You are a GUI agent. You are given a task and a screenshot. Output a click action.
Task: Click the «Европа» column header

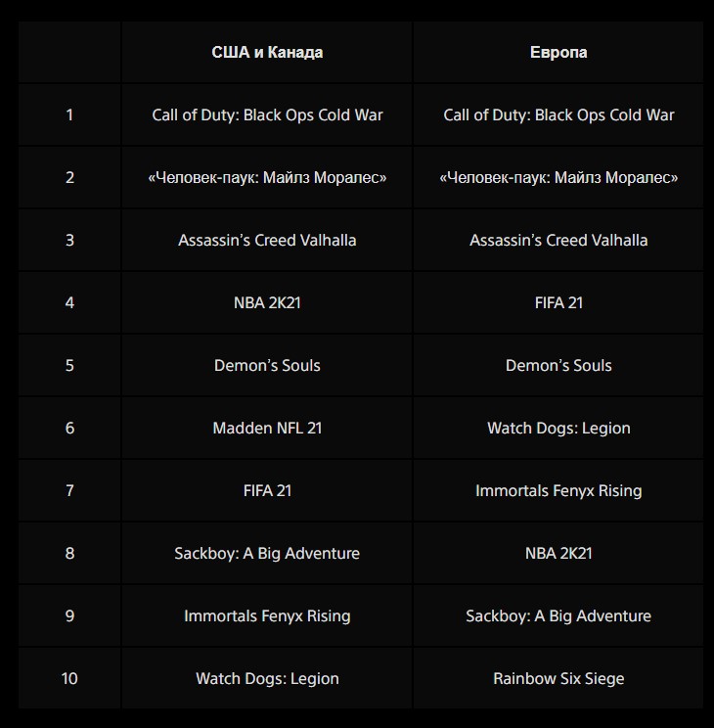click(558, 52)
